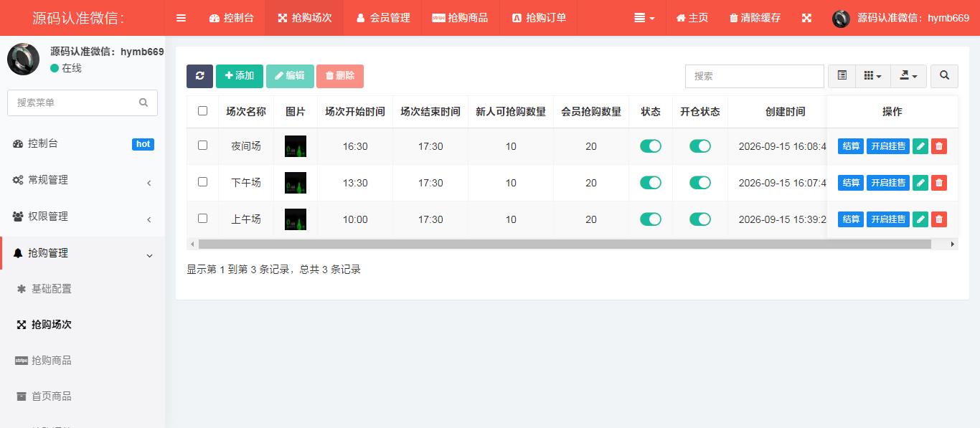This screenshot has width=980, height=428.
Task: Click the refresh table button
Action: coord(199,76)
